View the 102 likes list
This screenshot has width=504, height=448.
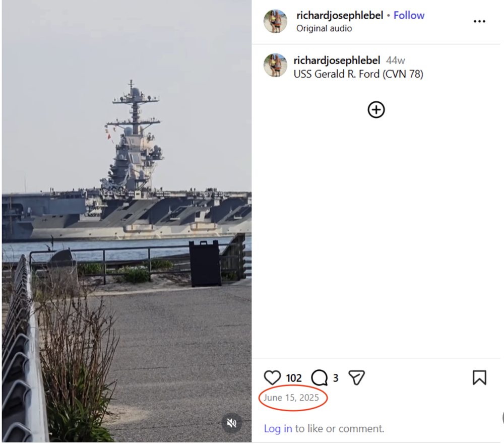294,378
